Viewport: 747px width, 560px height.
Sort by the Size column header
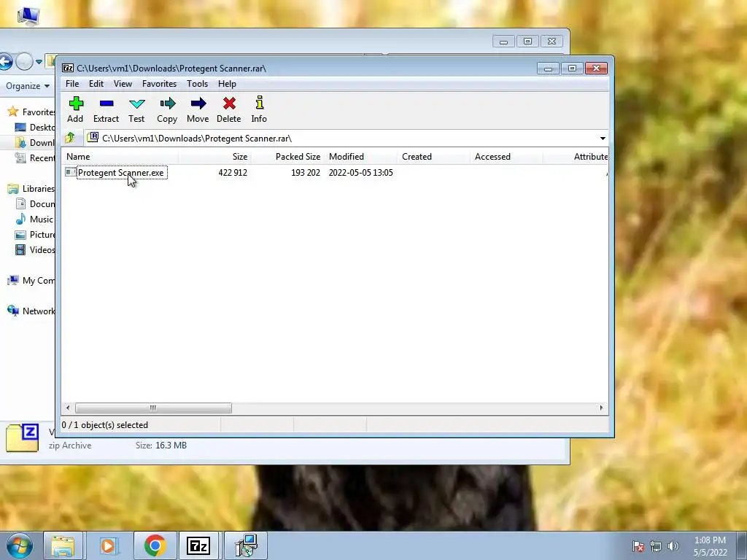214,157
